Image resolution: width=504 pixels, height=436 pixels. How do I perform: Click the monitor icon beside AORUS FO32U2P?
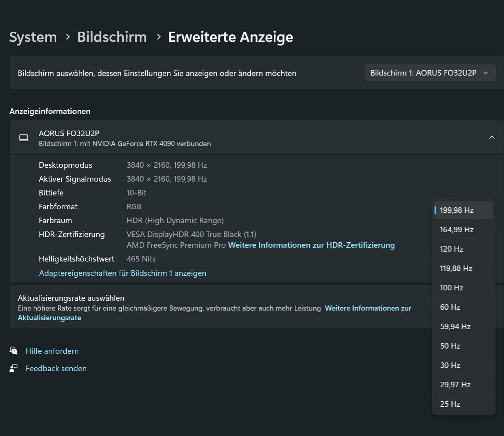point(24,138)
